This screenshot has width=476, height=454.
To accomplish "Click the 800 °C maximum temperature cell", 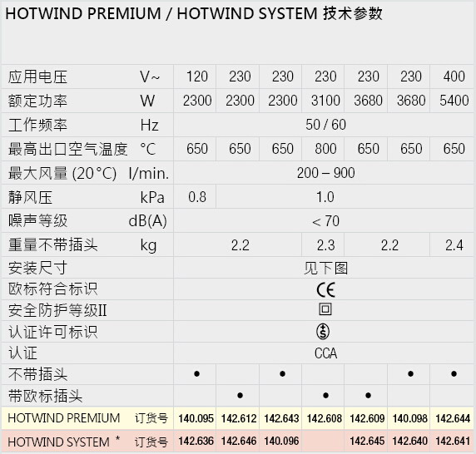I will point(325,149).
